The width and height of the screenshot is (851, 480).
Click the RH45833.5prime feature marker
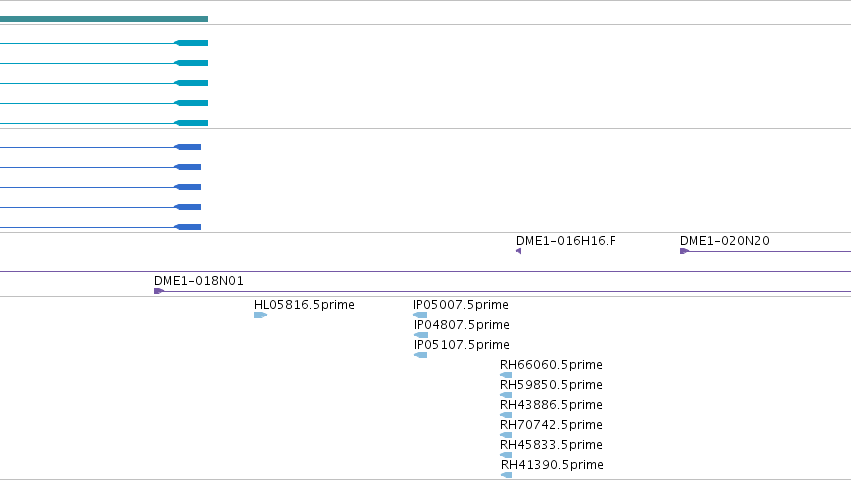coord(506,455)
